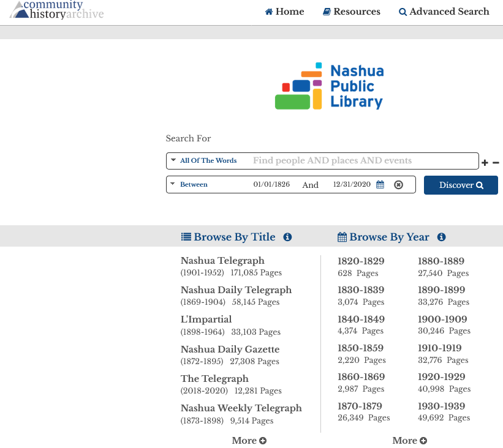Click the Browse By Year info icon
Screen dimensions: 503x448
441,237
